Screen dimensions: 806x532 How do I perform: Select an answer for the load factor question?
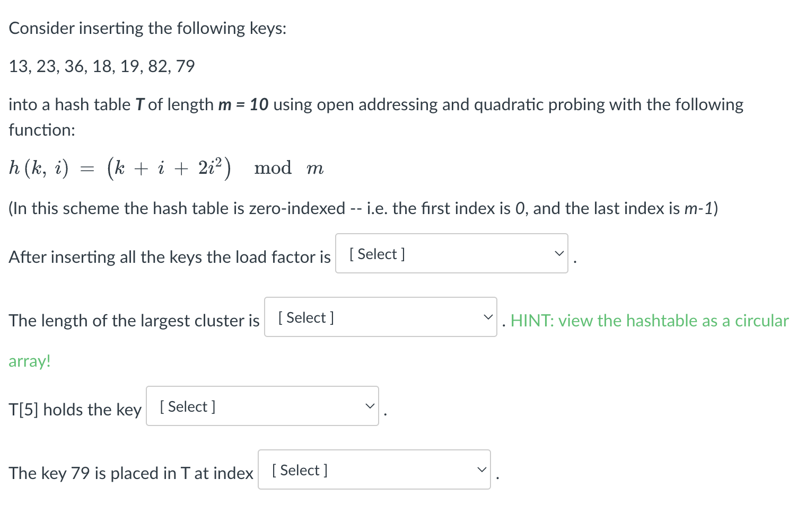[x=451, y=253]
